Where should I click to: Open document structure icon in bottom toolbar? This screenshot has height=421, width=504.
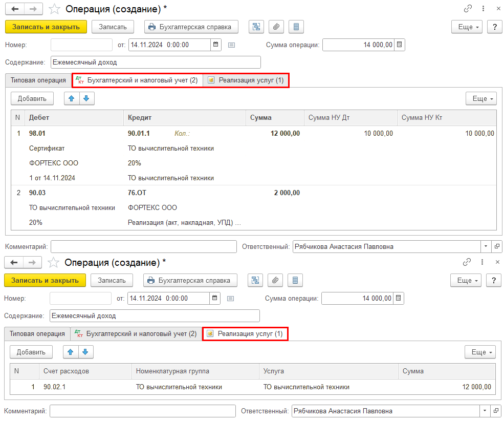click(x=255, y=281)
